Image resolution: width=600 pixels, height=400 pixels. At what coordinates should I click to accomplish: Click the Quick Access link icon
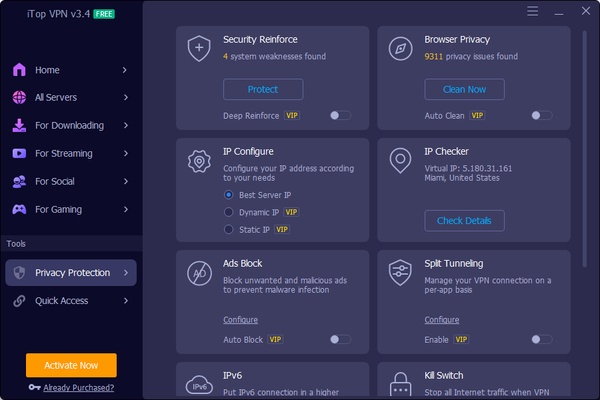(19, 301)
